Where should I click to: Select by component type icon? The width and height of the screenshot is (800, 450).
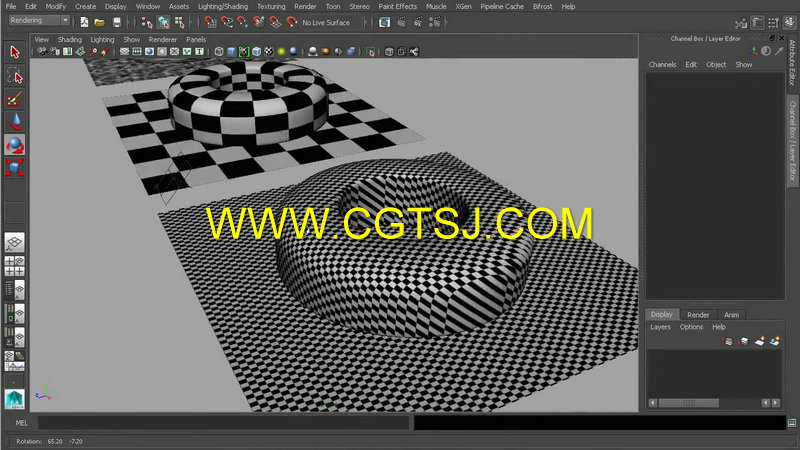pyautogui.click(x=180, y=22)
